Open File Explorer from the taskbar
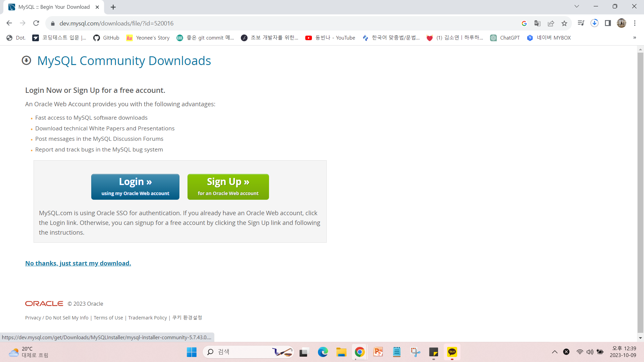The width and height of the screenshot is (644, 362). 341,352
